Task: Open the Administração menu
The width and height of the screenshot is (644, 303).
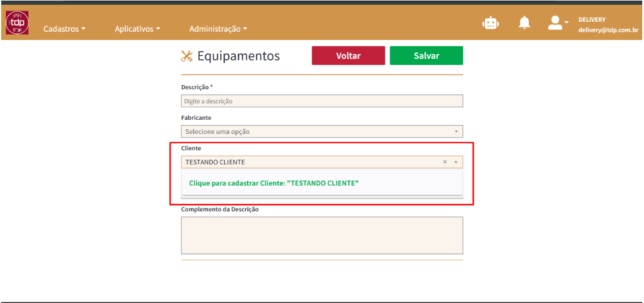Action: pyautogui.click(x=218, y=29)
